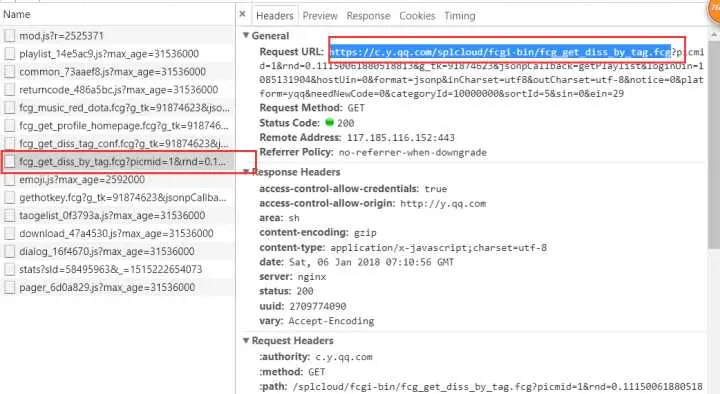The image size is (720, 394).
Task: Select stats?sId=58495963 request
Action: pos(118,269)
